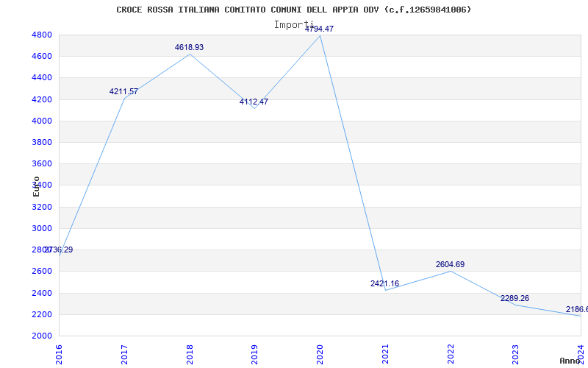Click the 2000 tick on the y-axis

point(42,336)
